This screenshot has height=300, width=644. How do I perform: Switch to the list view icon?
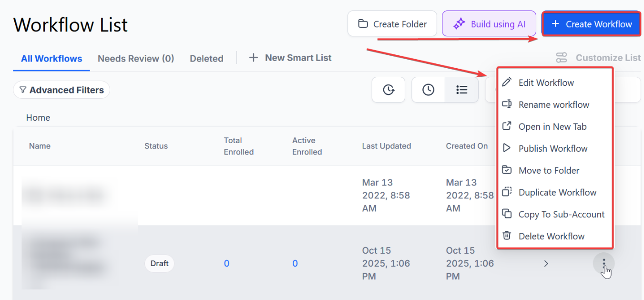461,90
